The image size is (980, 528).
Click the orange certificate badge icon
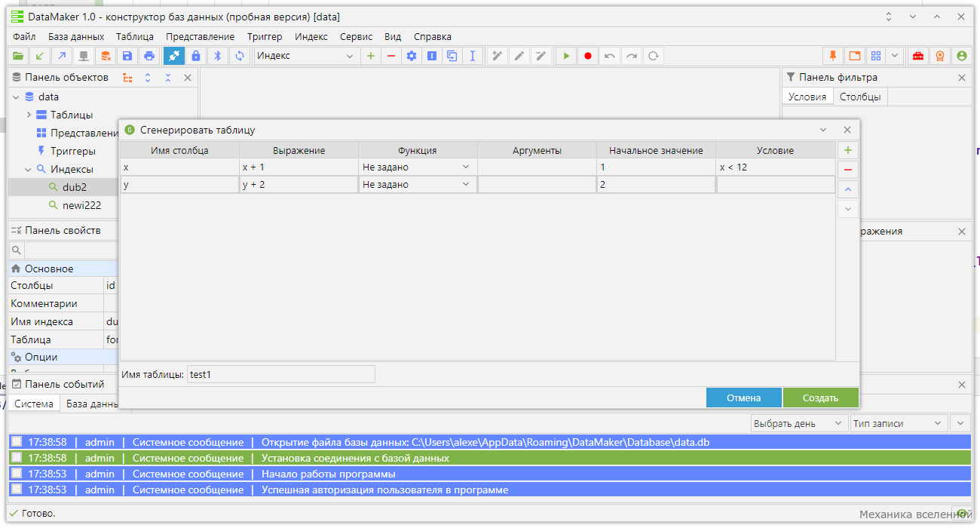pos(939,56)
